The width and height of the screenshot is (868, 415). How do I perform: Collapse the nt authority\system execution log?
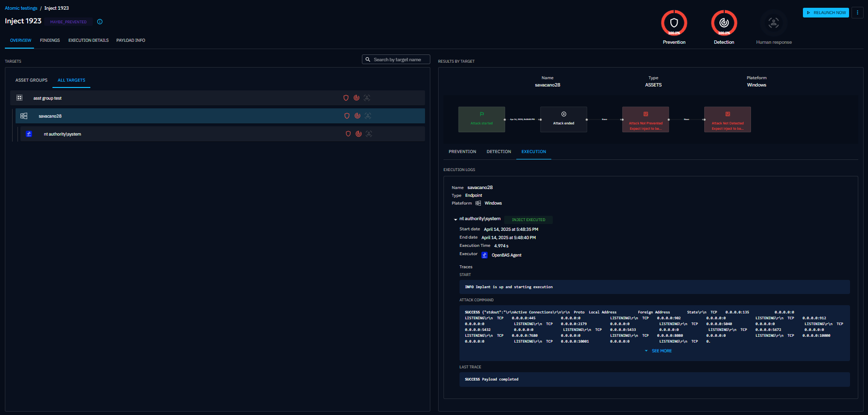[455, 220]
